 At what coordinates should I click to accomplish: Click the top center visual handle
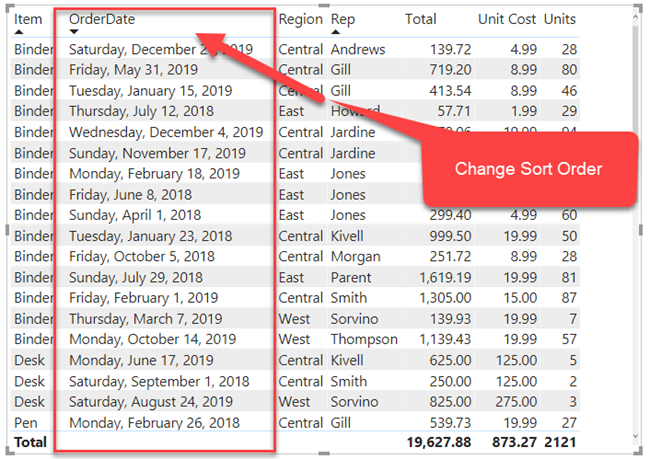click(x=324, y=5)
